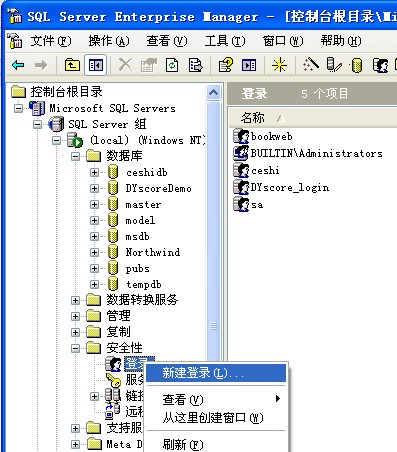Click the Forward arrow toolbar button
The image size is (397, 452).
click(41, 65)
